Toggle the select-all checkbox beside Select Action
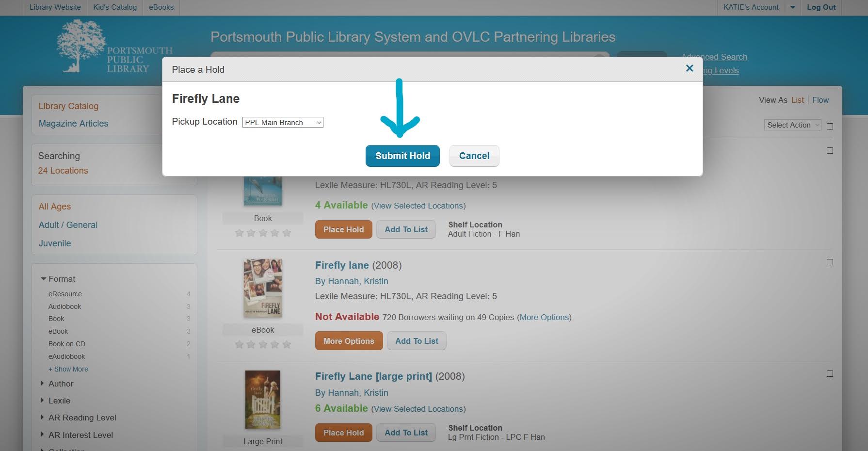This screenshot has height=451, width=868. tap(830, 126)
